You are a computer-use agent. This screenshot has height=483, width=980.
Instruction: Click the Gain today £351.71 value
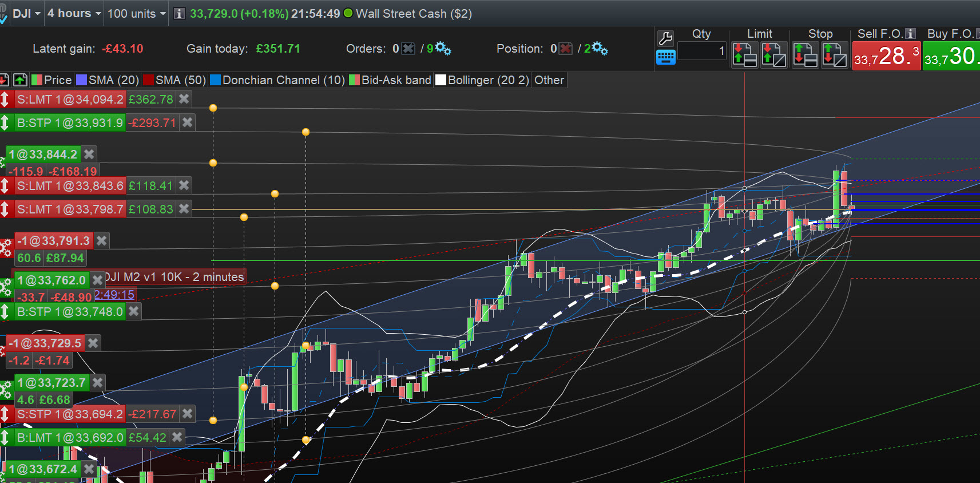278,49
